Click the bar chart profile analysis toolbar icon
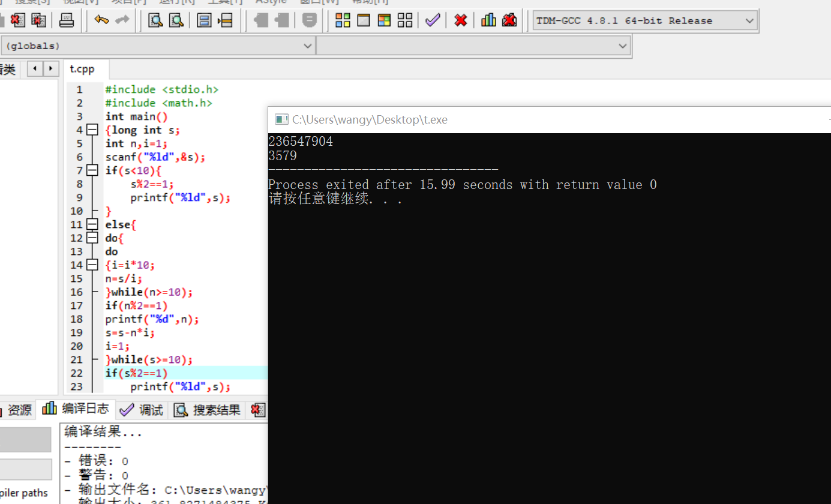 pos(489,20)
